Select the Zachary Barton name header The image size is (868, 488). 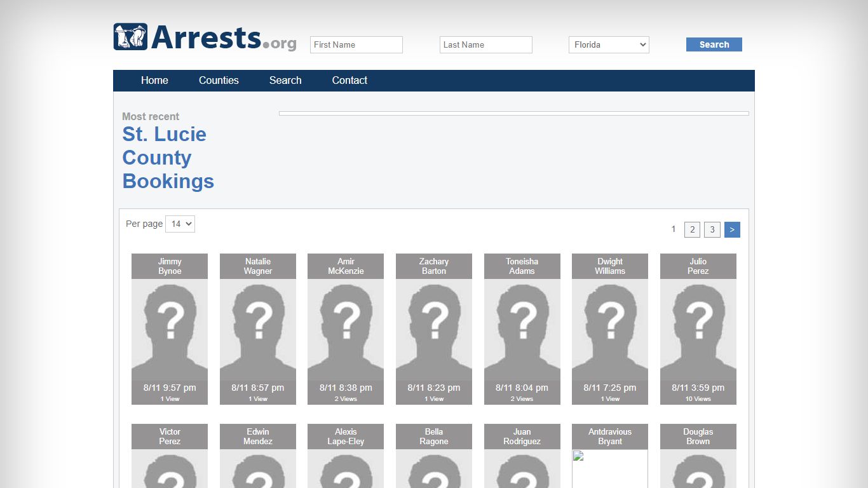[x=434, y=266]
